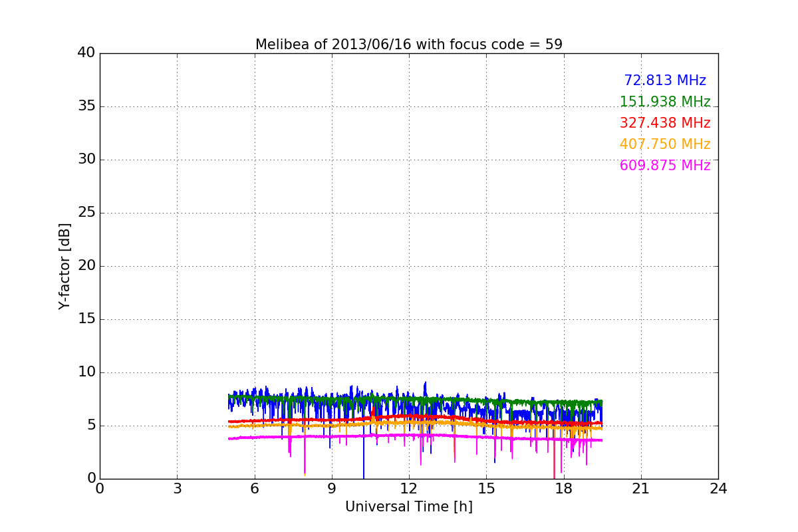
Task: Select the orange 407.750 MHz legend label
Action: (x=664, y=144)
